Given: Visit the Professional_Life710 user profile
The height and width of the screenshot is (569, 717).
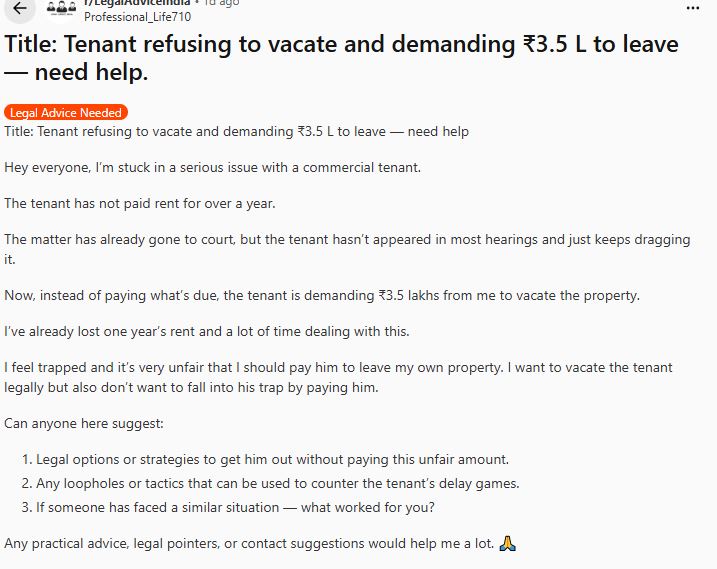Looking at the screenshot, I should (x=136, y=17).
